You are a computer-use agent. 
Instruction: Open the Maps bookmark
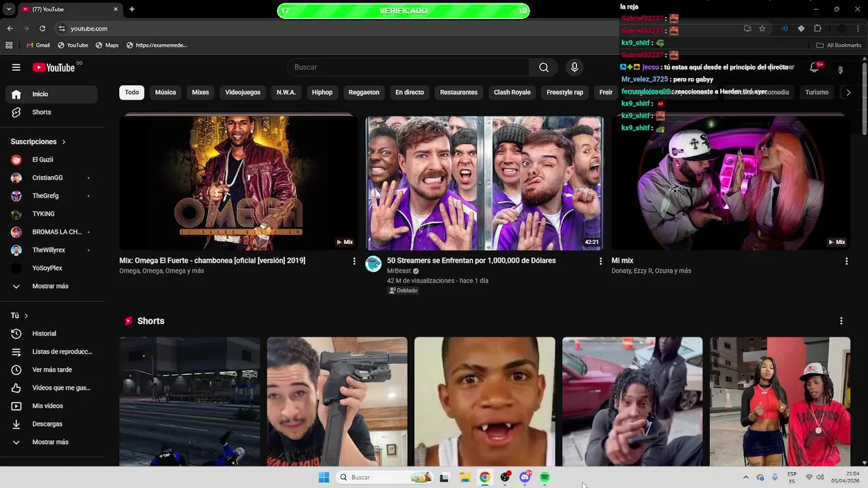click(x=107, y=45)
